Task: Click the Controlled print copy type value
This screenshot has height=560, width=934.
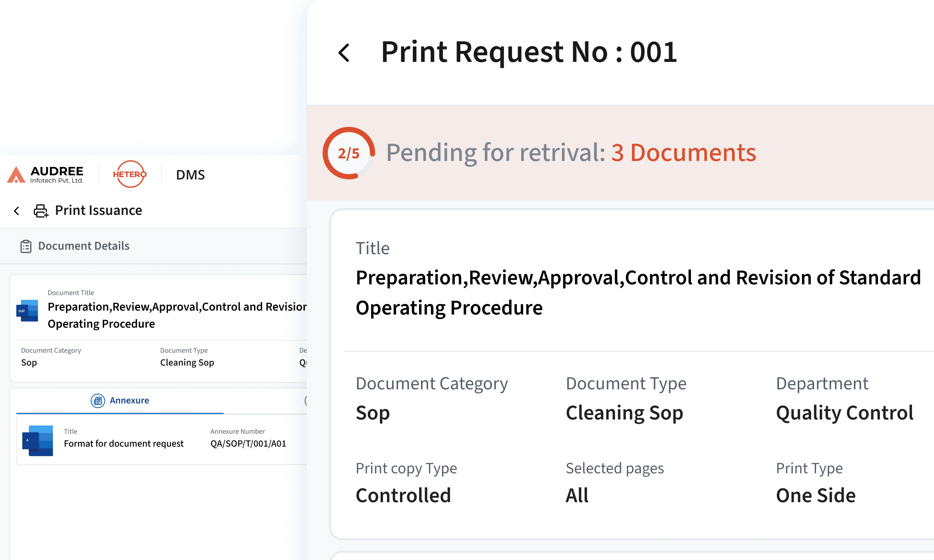Action: click(x=403, y=495)
